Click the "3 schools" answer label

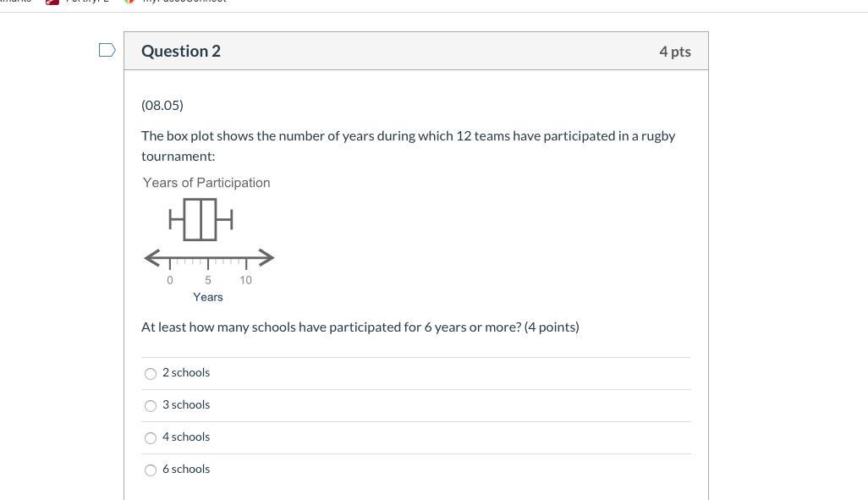(x=186, y=404)
